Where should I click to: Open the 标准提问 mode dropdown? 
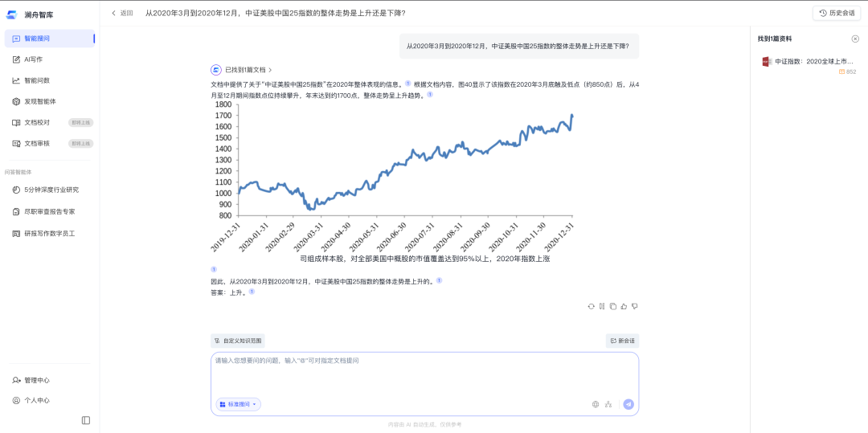click(238, 404)
